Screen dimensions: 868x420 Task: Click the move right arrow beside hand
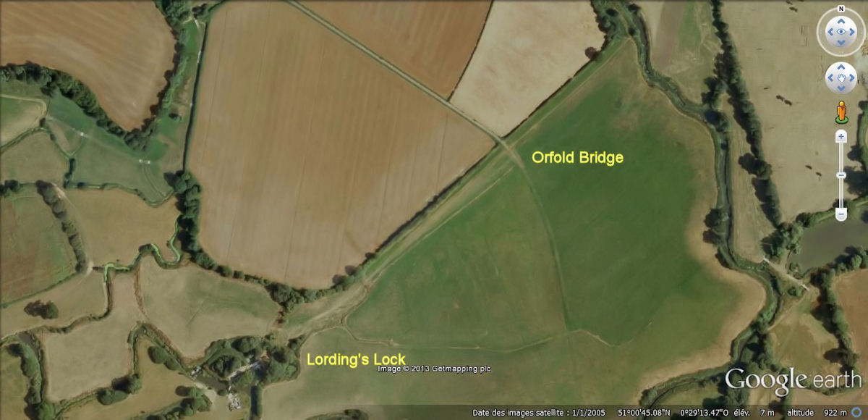(851, 77)
